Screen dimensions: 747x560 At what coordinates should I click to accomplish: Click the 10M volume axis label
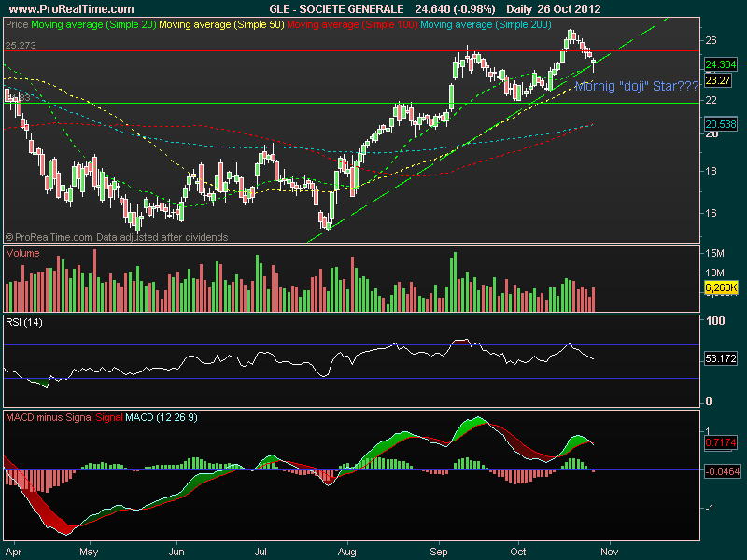tap(714, 273)
